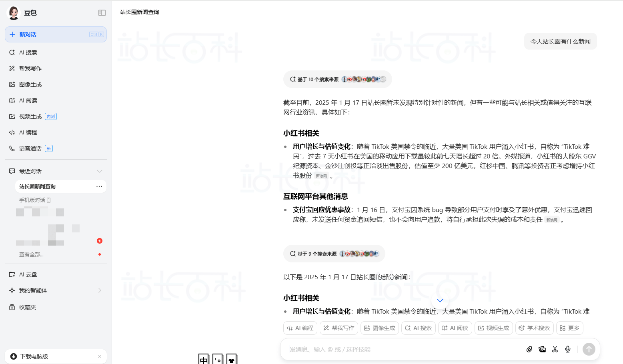Select the 视频生成 skill chip
The height and width of the screenshot is (364, 623).
click(x=494, y=328)
